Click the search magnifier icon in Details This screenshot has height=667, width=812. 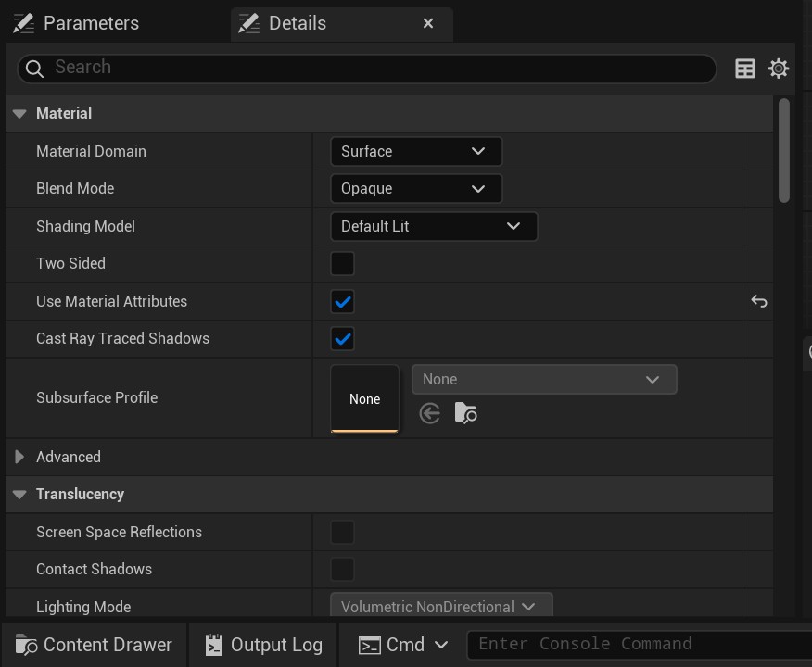(34, 69)
